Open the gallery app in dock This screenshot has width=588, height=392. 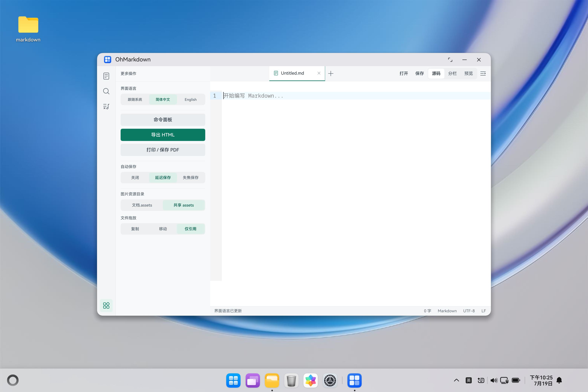(x=311, y=381)
